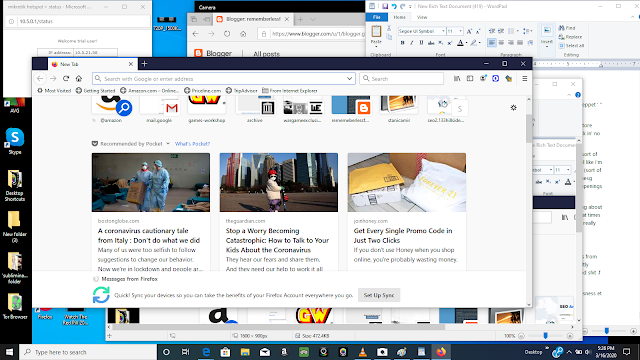Reload the Firefox New Tab page
Screen dimensions: 640x360
coord(66,78)
